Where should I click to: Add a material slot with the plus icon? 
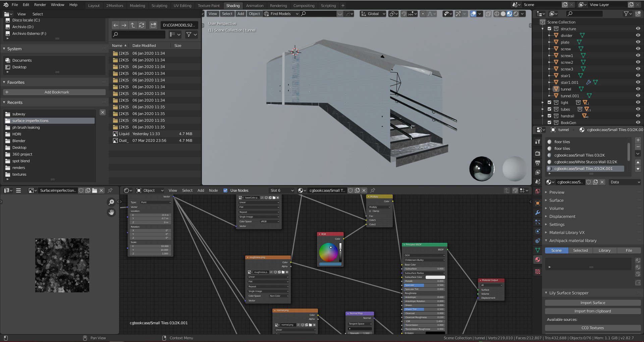click(x=638, y=140)
